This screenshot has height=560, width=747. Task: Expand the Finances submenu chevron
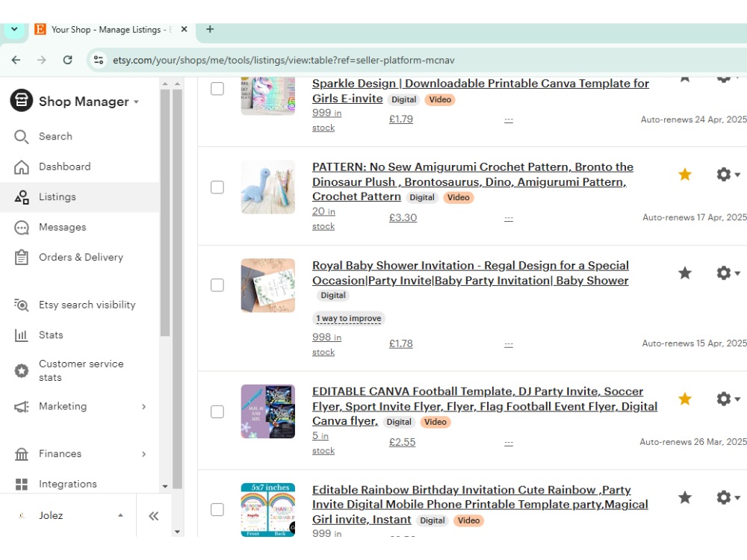click(144, 454)
